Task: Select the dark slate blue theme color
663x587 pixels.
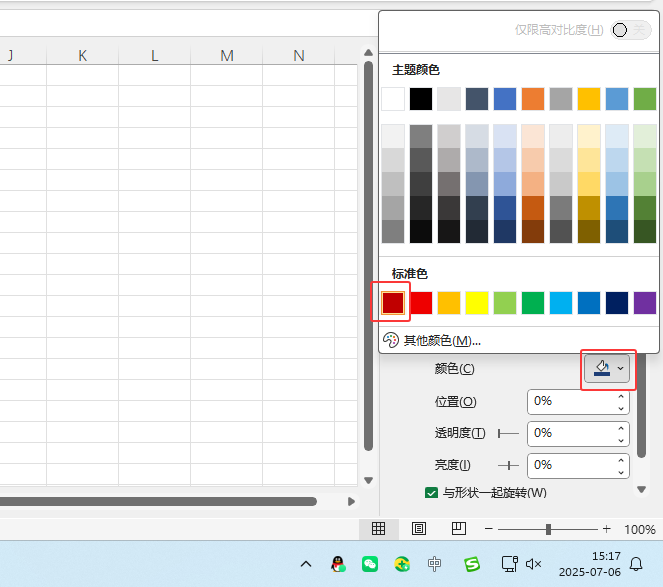Action: point(477,99)
